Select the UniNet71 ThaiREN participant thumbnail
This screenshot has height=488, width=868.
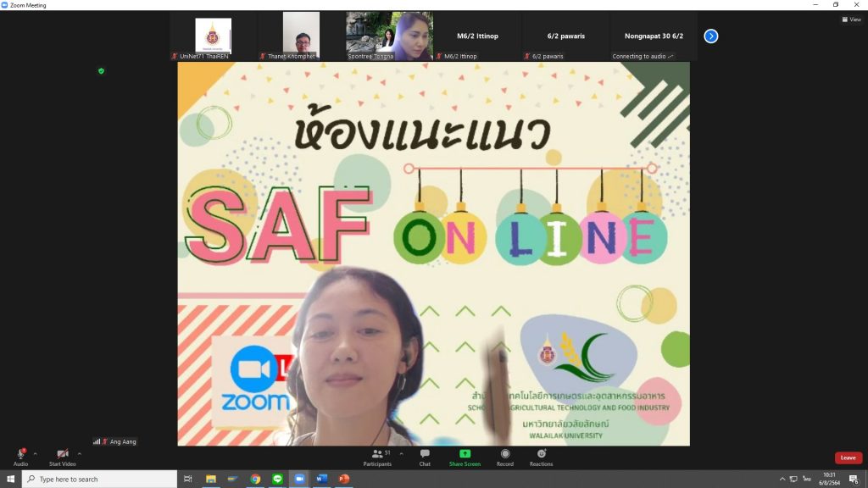coord(213,36)
